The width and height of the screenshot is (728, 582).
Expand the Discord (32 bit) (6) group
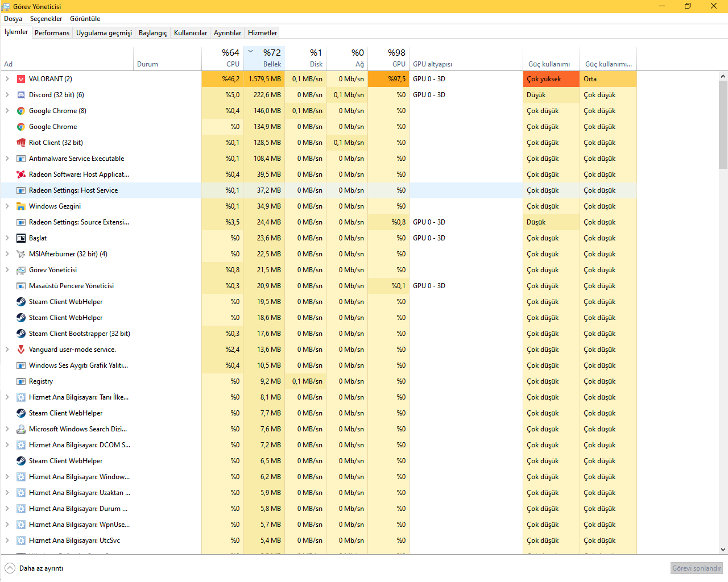[x=7, y=95]
